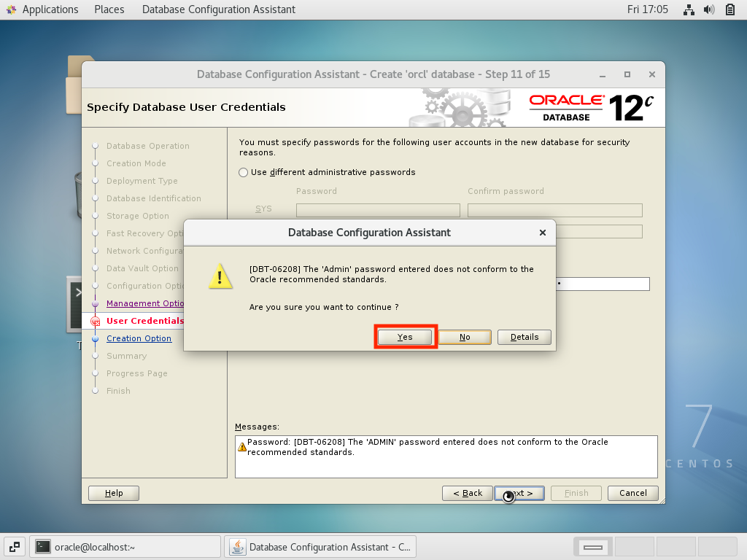This screenshot has height=560, width=747.
Task: Click the Oracle Database 12c logo
Action: pyautogui.click(x=591, y=108)
